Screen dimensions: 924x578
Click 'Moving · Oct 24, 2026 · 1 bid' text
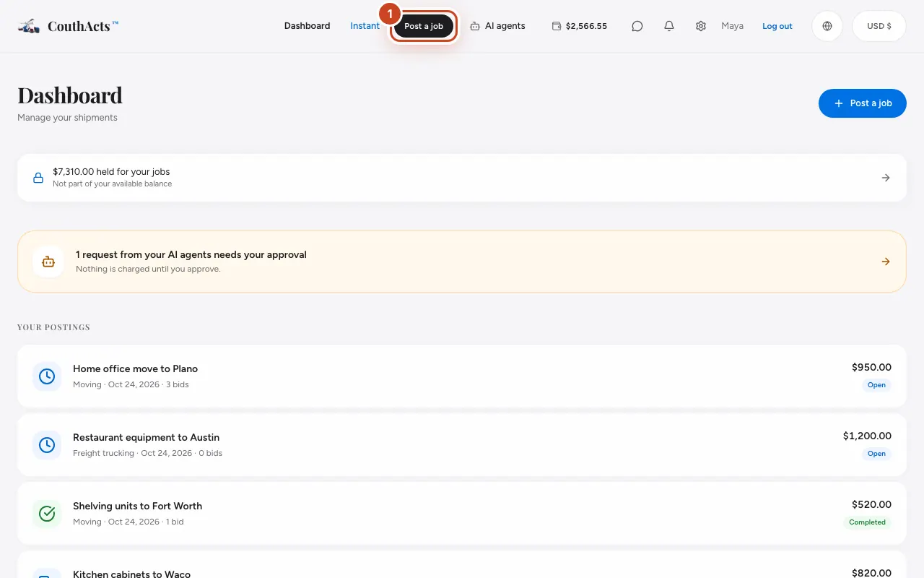[128, 522]
